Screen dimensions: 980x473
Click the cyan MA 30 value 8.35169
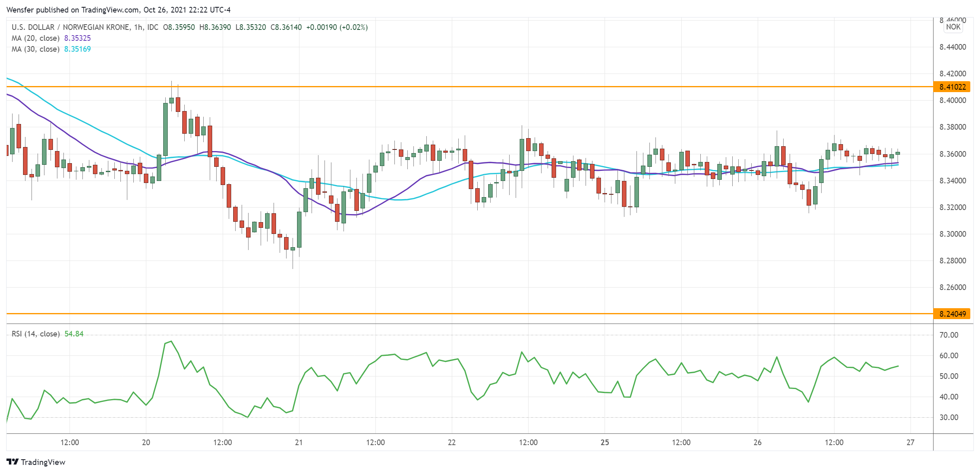[78, 49]
